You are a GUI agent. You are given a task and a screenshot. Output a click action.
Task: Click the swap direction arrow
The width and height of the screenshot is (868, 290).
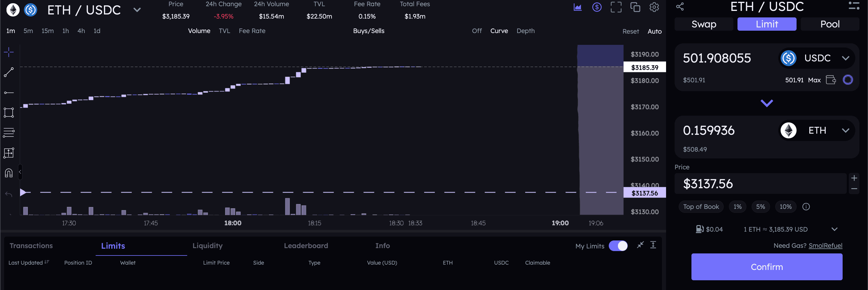(766, 103)
